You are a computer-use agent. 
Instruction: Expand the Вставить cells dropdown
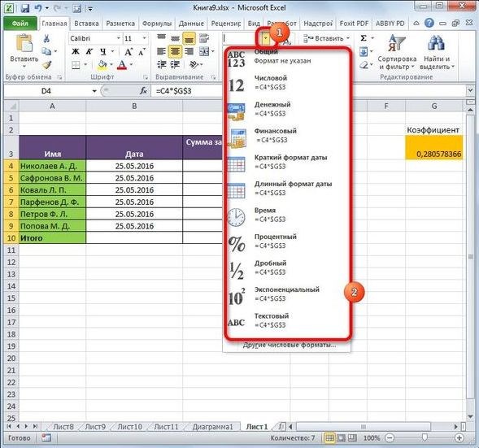pyautogui.click(x=348, y=38)
